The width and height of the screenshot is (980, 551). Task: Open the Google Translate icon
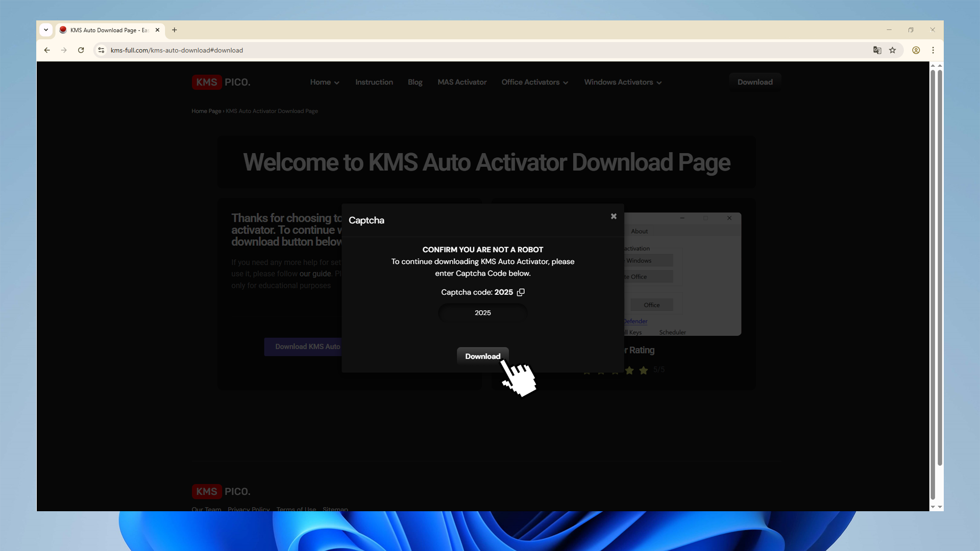[877, 50]
